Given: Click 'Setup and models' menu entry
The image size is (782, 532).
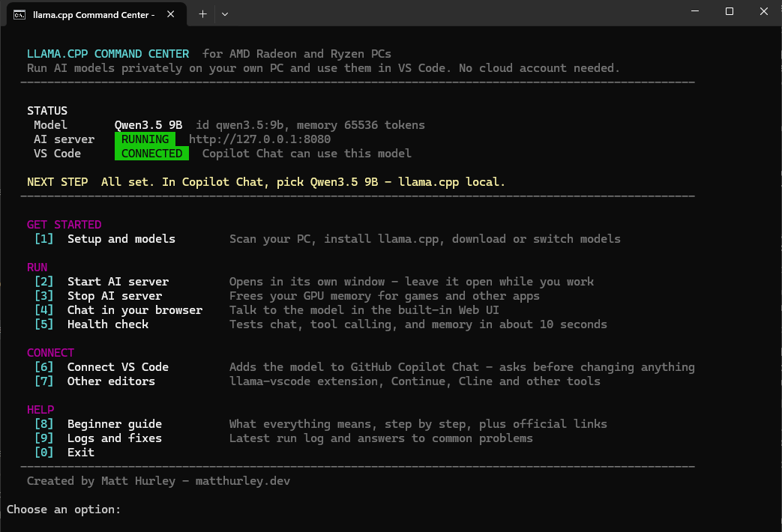Looking at the screenshot, I should [121, 239].
